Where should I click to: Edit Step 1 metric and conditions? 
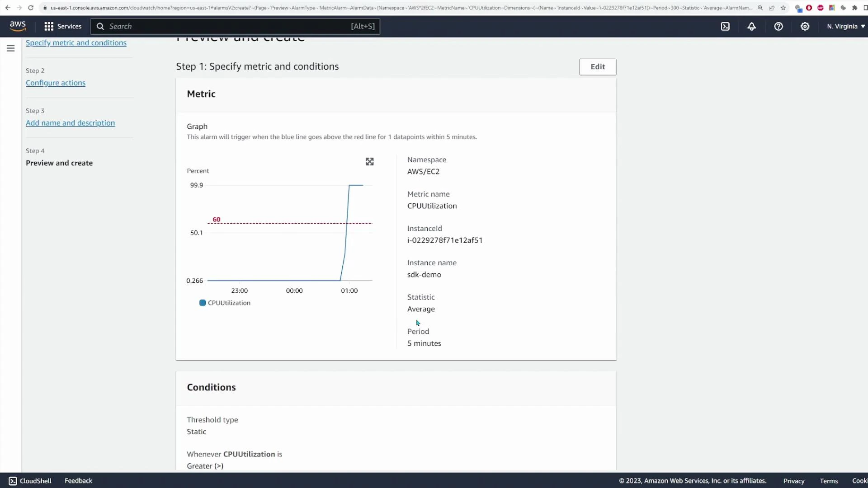[598, 66]
